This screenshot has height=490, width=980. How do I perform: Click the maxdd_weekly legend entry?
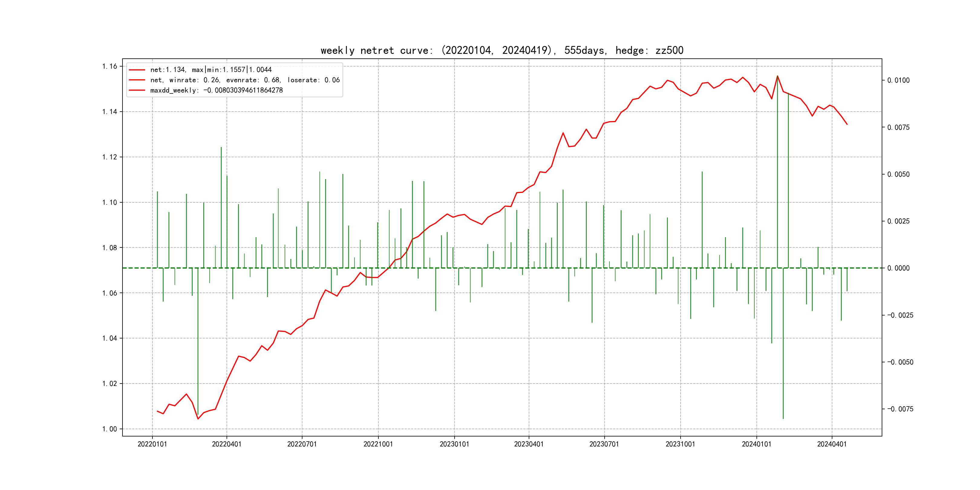point(216,90)
